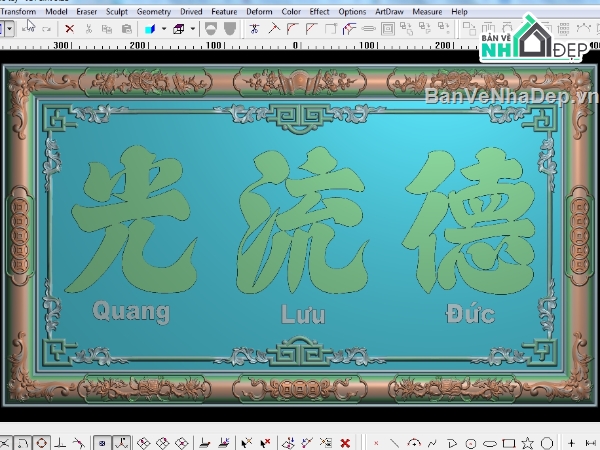
Task: Click the arc drawing tool
Action: coord(414,443)
